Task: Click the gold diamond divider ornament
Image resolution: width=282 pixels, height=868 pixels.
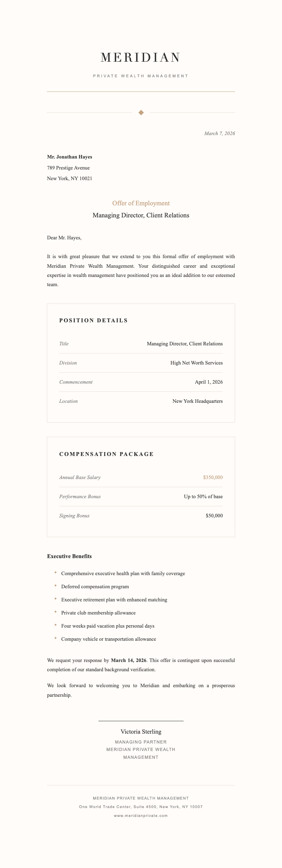Action: coord(141,113)
